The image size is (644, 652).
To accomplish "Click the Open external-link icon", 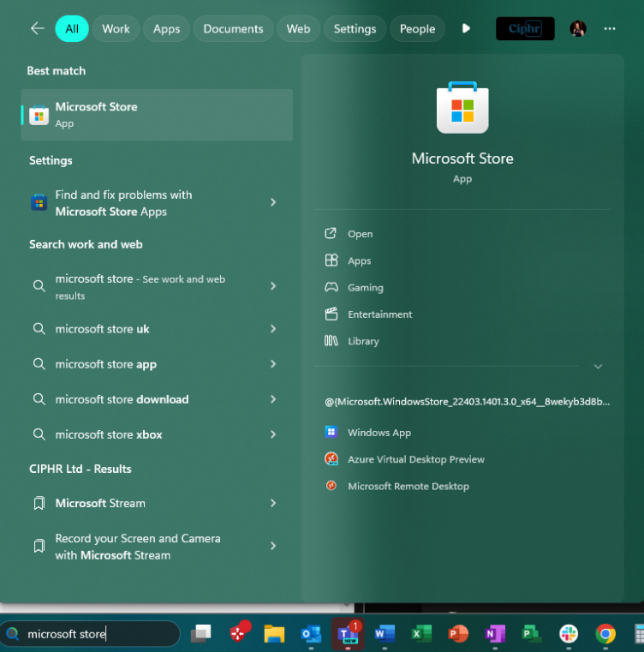I will click(331, 233).
